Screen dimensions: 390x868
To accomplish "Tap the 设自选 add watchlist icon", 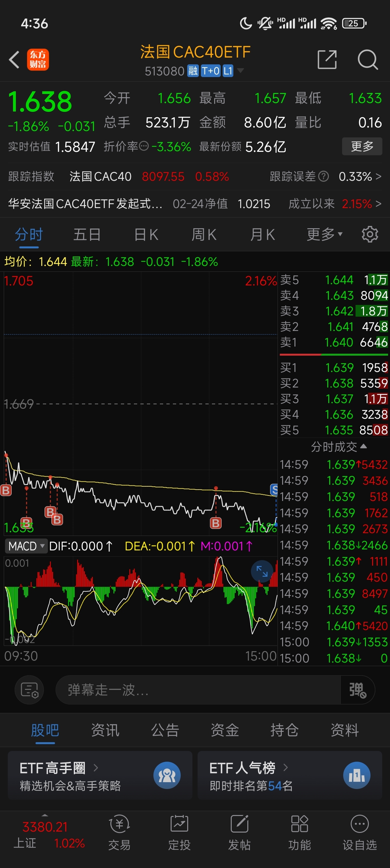I will (359, 824).
